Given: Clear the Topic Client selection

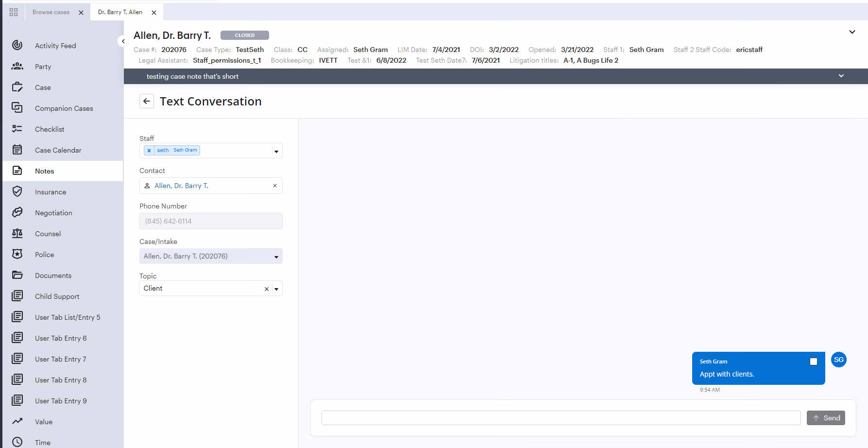Looking at the screenshot, I should coord(266,289).
